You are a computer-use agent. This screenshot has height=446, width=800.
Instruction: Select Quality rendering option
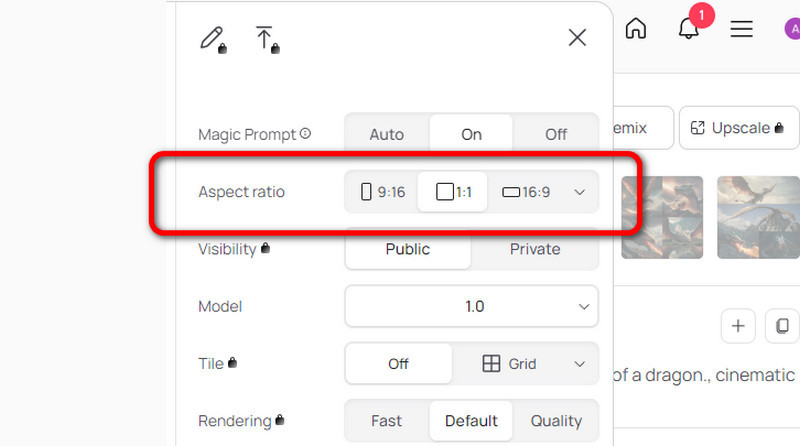(x=556, y=421)
